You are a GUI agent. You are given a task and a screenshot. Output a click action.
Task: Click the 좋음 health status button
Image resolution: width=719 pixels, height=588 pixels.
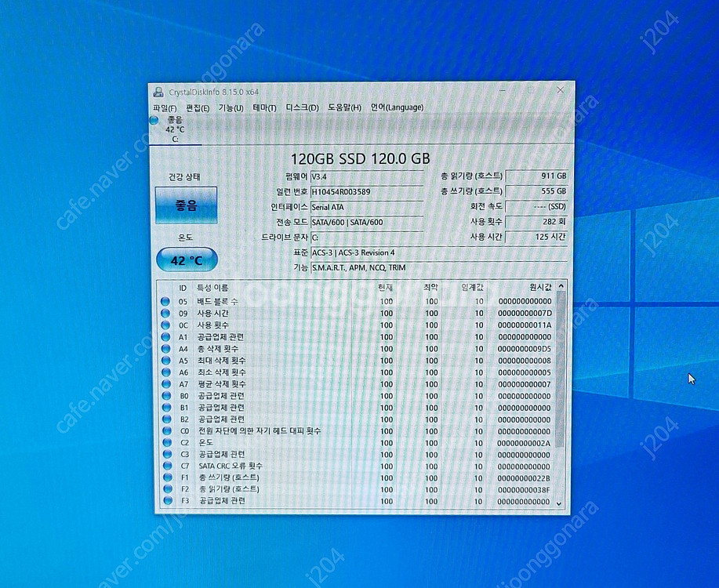click(x=186, y=205)
